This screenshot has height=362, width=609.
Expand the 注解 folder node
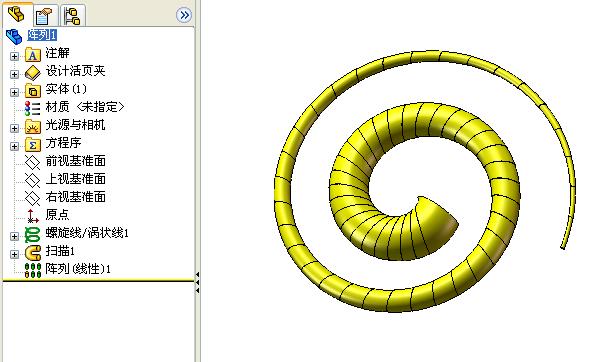pos(14,56)
